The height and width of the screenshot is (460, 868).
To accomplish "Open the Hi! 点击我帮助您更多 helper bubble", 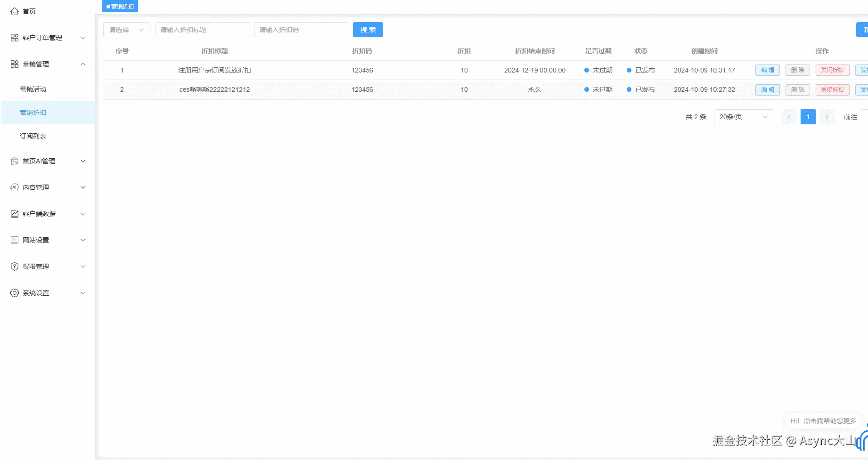I will (823, 421).
